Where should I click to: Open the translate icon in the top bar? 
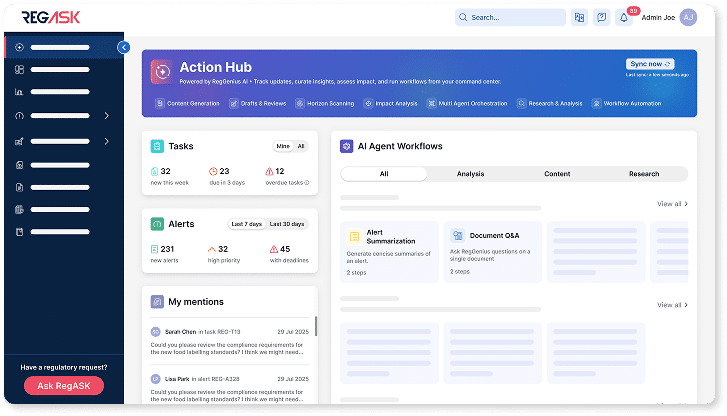tap(579, 18)
